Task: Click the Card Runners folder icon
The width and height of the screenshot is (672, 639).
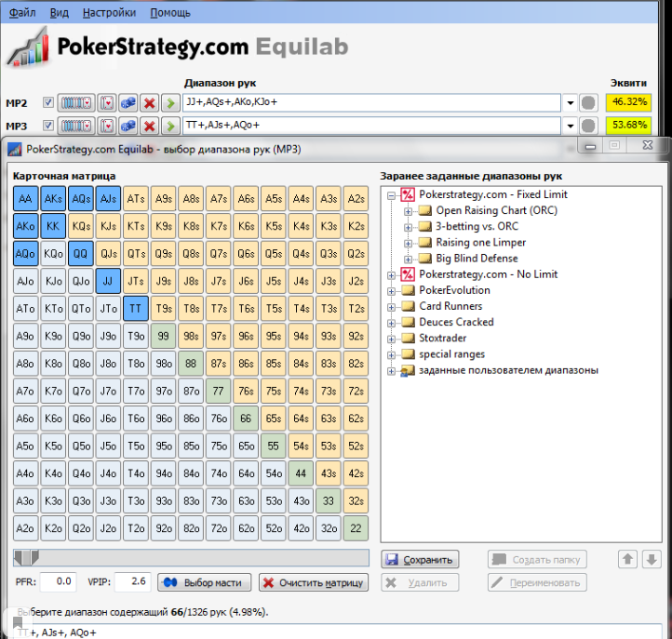Action: tap(408, 307)
